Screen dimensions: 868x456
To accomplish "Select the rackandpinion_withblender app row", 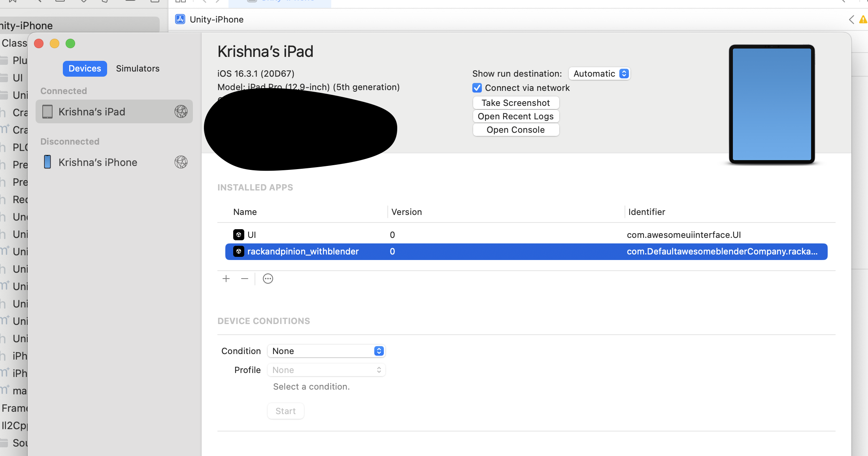I will tap(526, 251).
